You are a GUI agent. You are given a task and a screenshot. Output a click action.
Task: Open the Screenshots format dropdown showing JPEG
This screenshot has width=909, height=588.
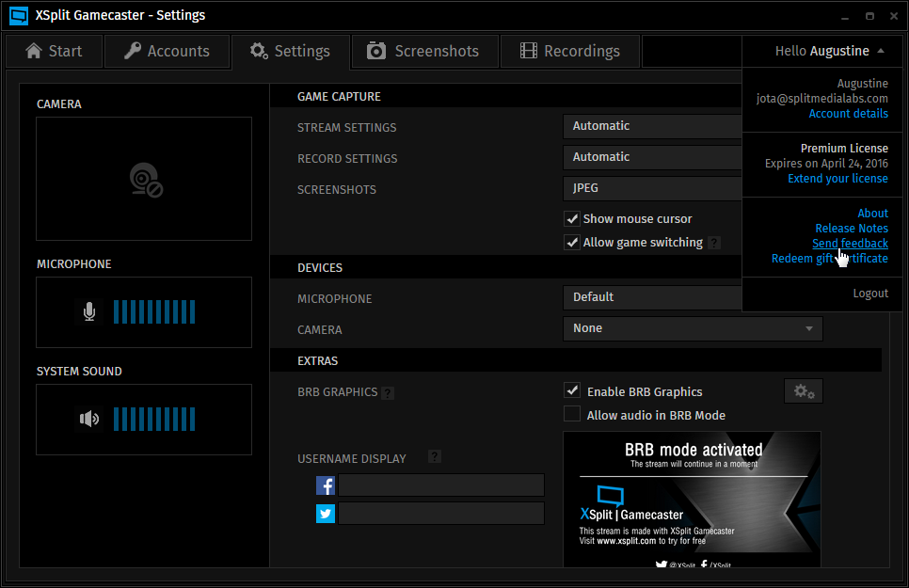[652, 188]
